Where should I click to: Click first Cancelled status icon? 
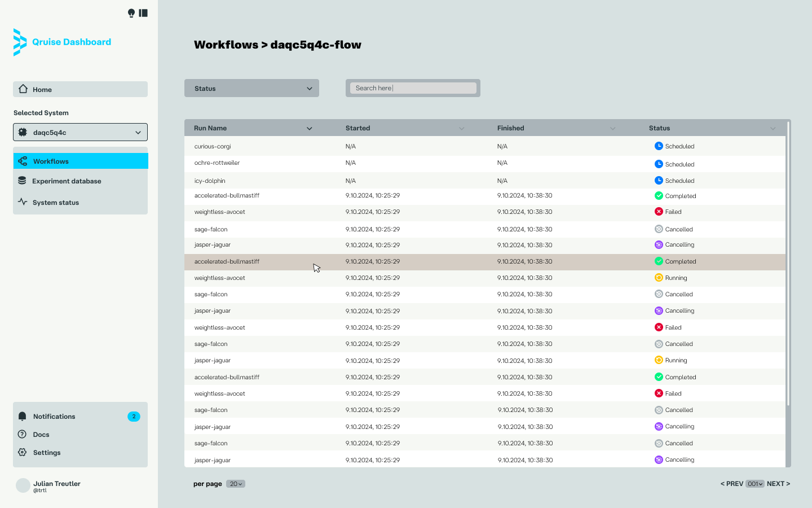(x=659, y=229)
